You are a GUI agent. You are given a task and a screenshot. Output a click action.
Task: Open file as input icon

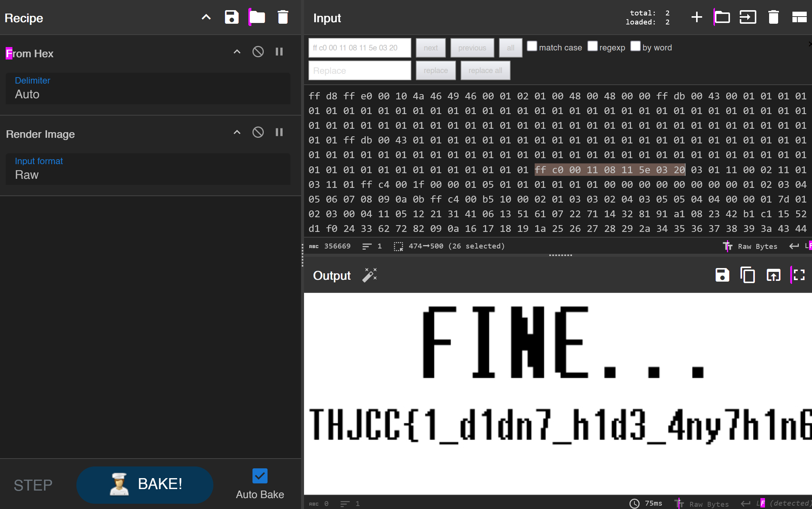pyautogui.click(x=748, y=17)
